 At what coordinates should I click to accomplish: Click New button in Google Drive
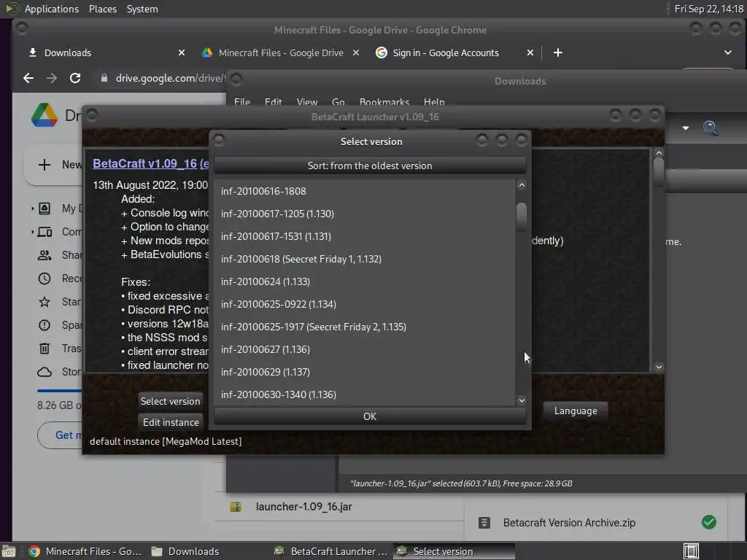coord(53,165)
